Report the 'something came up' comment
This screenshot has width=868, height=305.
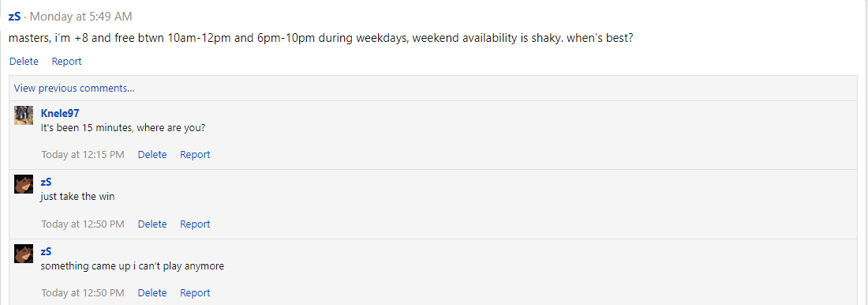coord(195,293)
